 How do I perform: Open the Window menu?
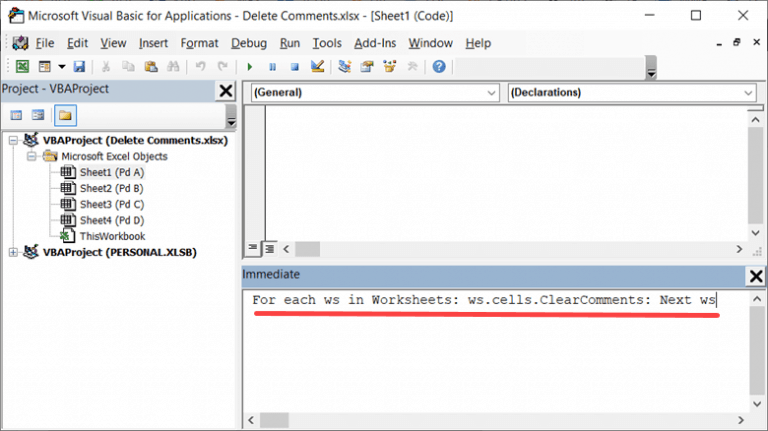(x=431, y=43)
